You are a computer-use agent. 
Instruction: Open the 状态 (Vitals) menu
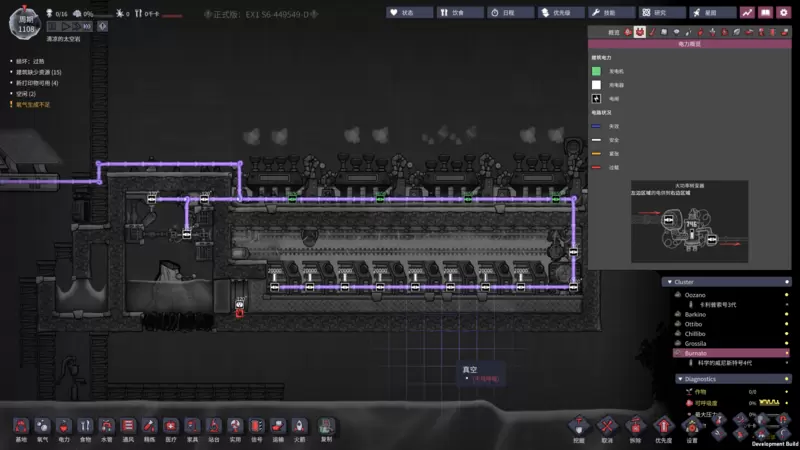(x=409, y=13)
